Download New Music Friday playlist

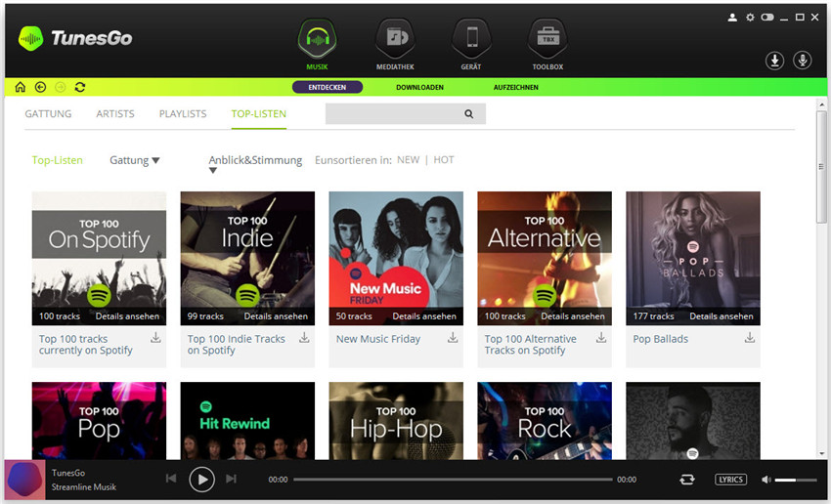[x=453, y=338]
